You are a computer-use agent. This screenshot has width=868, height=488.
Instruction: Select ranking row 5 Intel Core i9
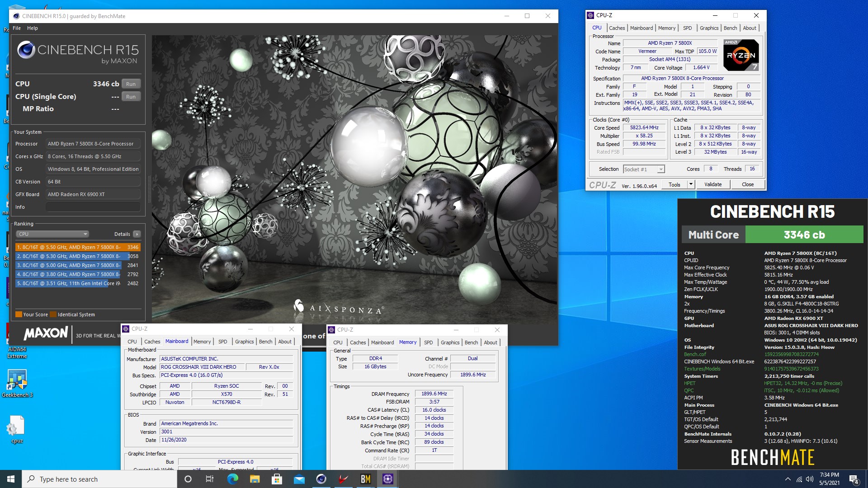point(78,283)
